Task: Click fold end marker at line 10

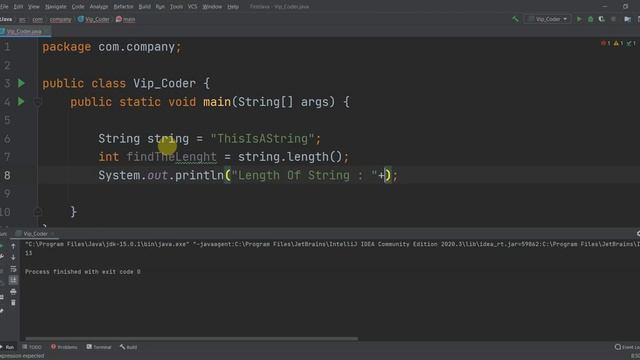Action: pos(37,212)
